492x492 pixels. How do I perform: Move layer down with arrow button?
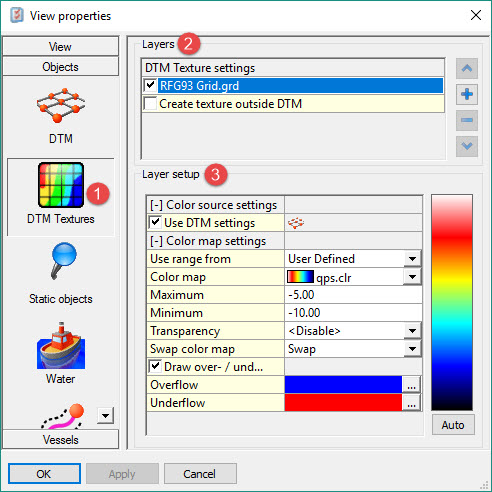pos(467,146)
